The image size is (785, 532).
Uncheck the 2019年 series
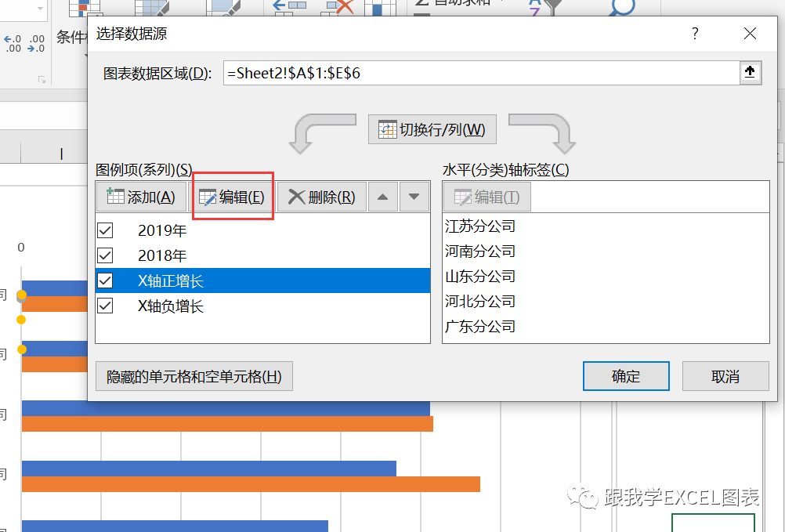pyautogui.click(x=106, y=230)
